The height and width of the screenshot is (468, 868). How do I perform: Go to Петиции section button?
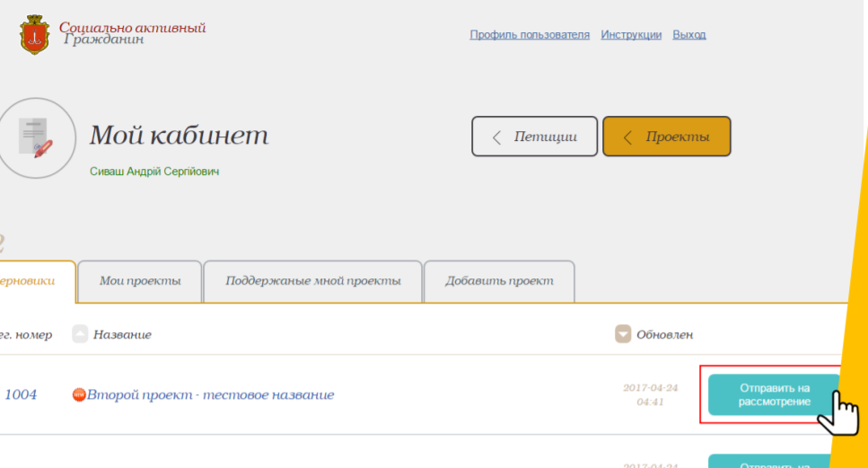point(535,137)
